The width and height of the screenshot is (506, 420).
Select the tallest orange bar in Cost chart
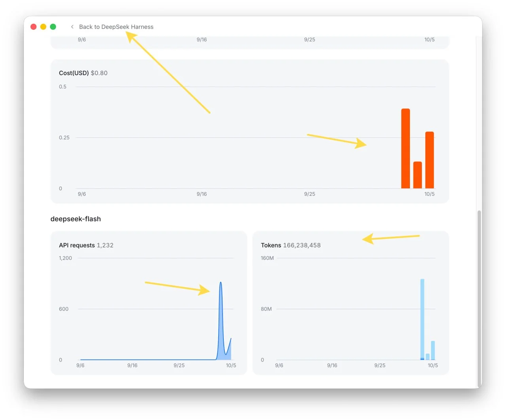406,148
